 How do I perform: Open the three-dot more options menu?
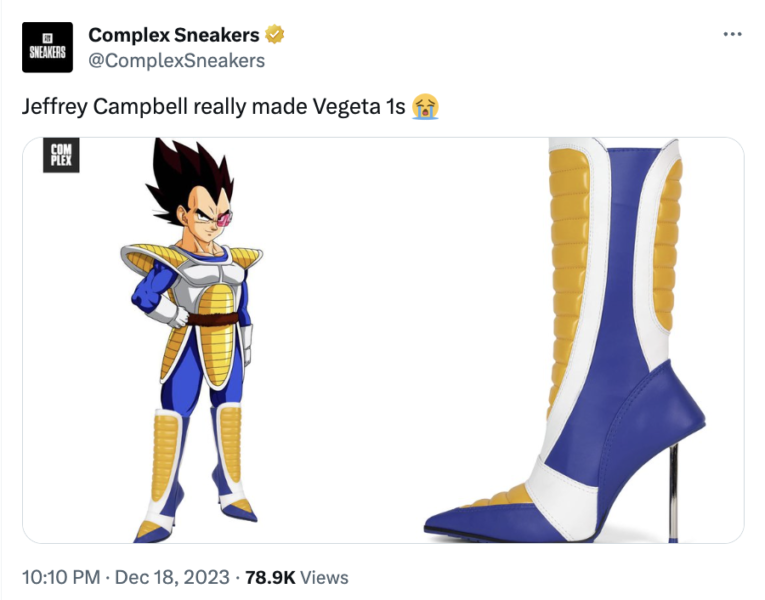(732, 34)
